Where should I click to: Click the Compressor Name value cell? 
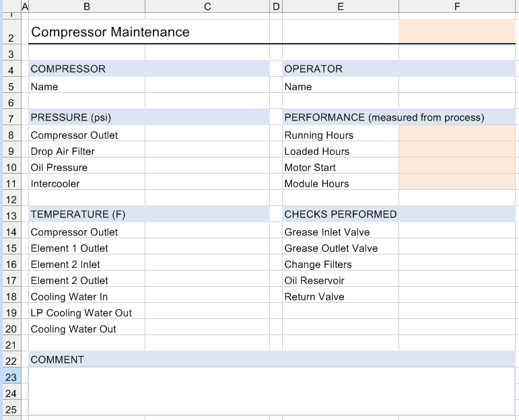[207, 87]
